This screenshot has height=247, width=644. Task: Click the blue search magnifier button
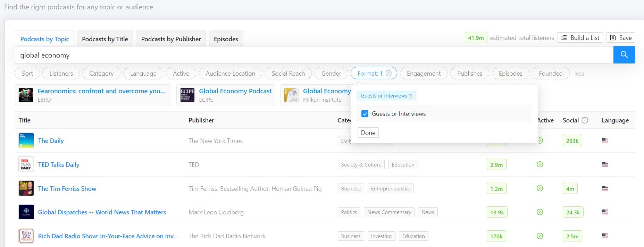click(624, 55)
